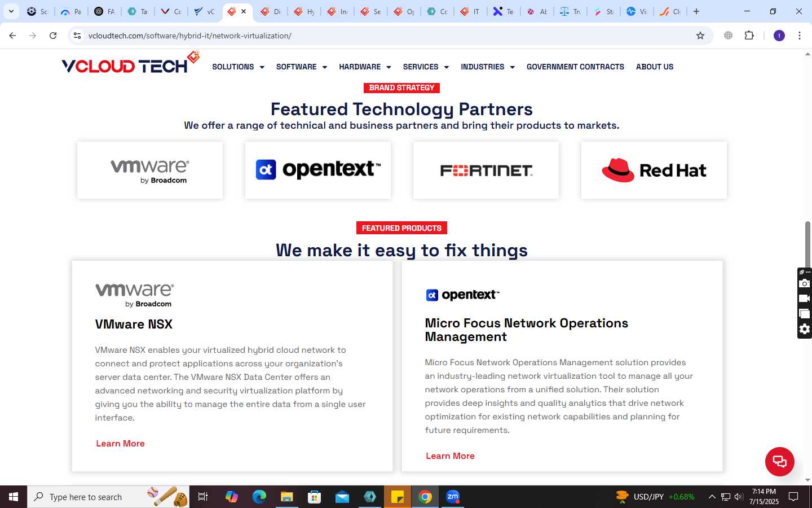Open the Windows Start menu
Image resolution: width=812 pixels, height=508 pixels.
[14, 497]
